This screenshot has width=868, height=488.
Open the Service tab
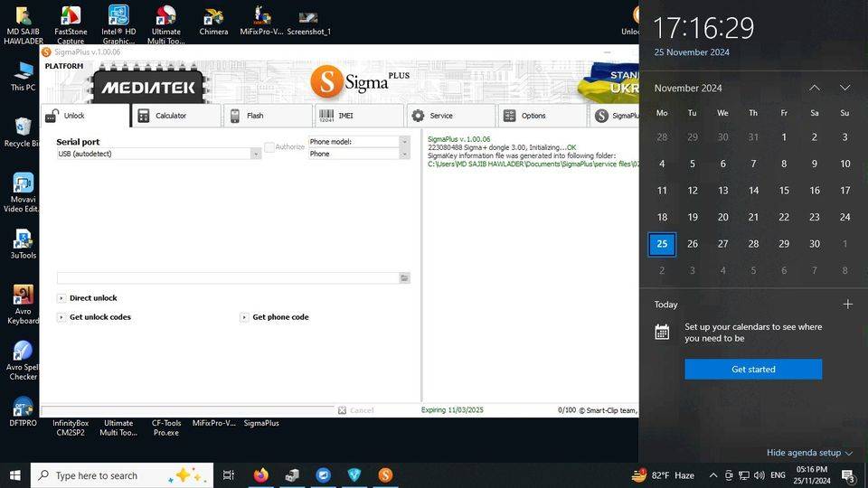click(450, 116)
